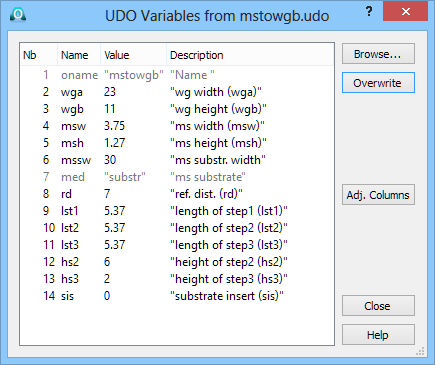Click value 1.27 of msh

(114, 143)
